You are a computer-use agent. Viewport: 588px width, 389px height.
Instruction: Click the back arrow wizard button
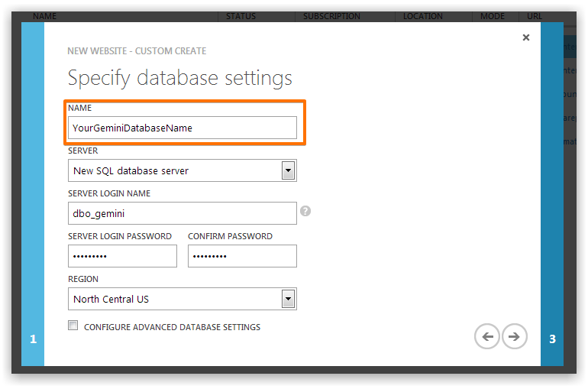tap(487, 336)
